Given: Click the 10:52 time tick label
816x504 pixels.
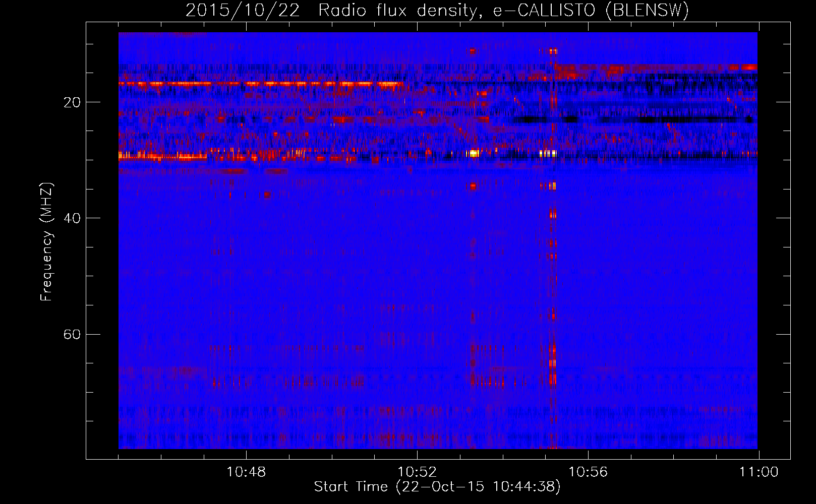Looking at the screenshot, I should pos(417,472).
